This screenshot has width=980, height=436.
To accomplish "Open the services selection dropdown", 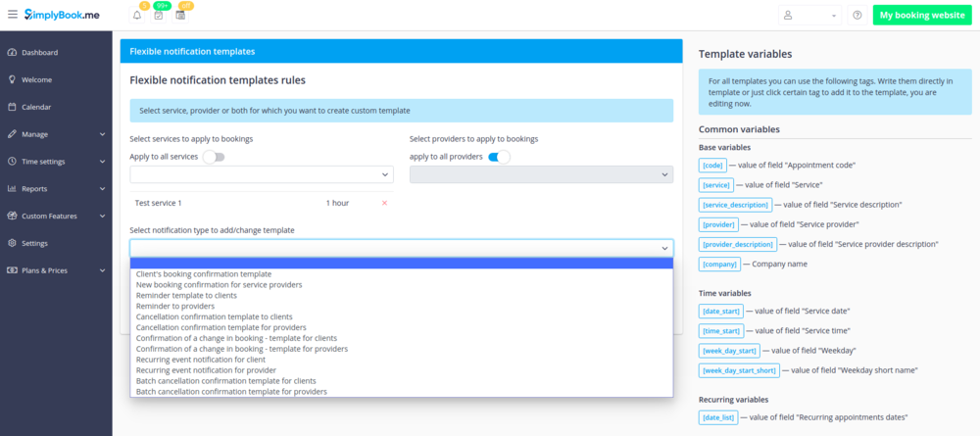I will (261, 174).
